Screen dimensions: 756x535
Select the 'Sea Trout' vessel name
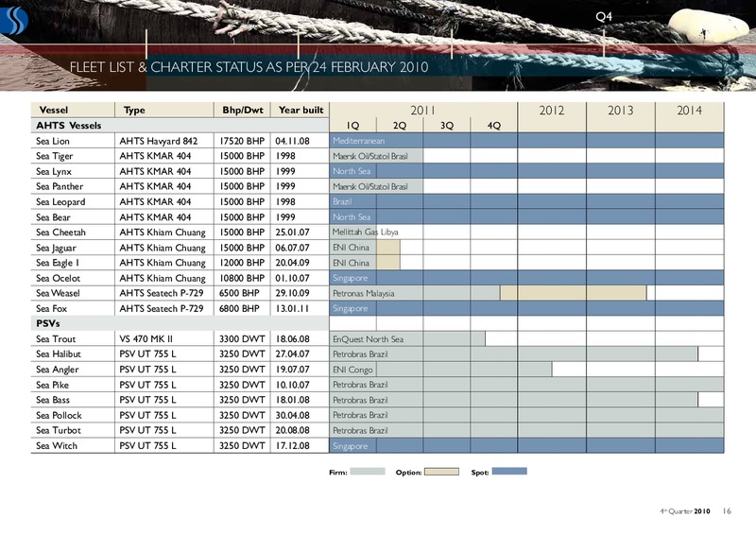pos(56,338)
